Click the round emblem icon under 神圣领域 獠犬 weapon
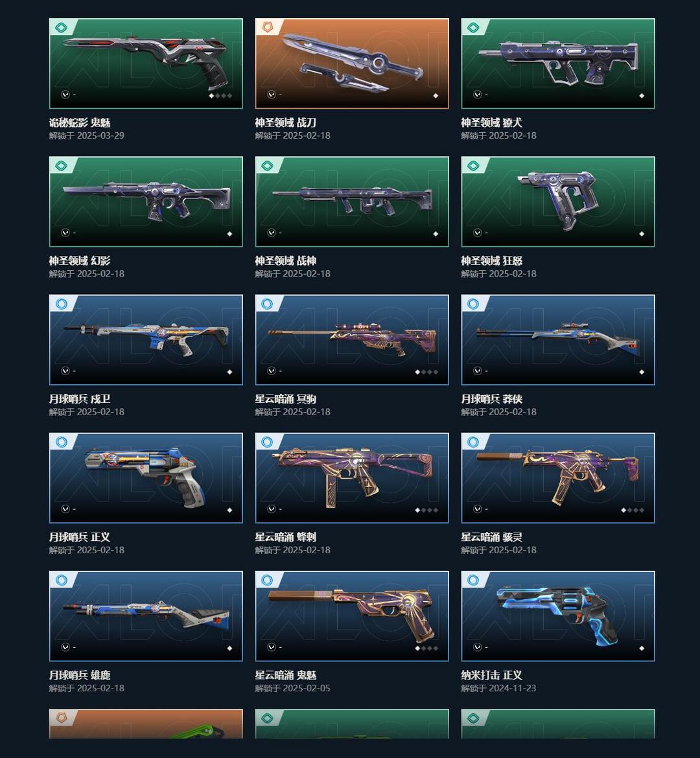Viewport: 700px width, 758px height. 478,95
